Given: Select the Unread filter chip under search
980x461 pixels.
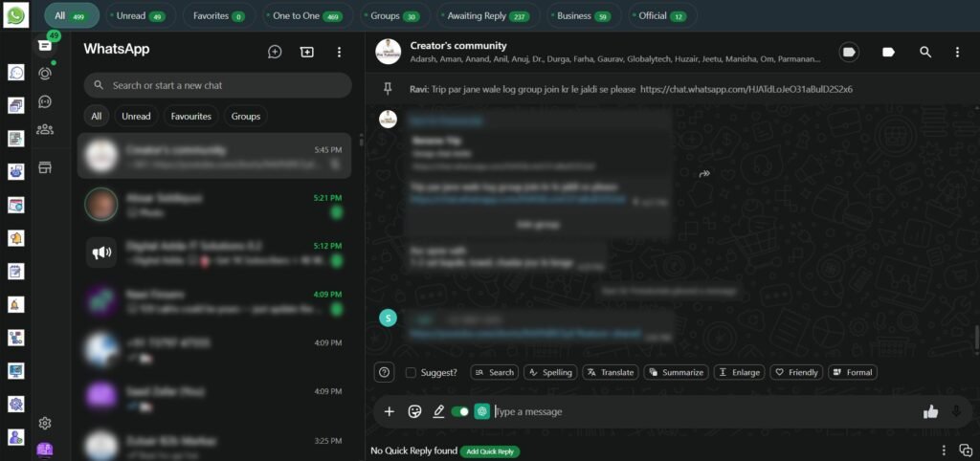Looking at the screenshot, I should tap(136, 116).
